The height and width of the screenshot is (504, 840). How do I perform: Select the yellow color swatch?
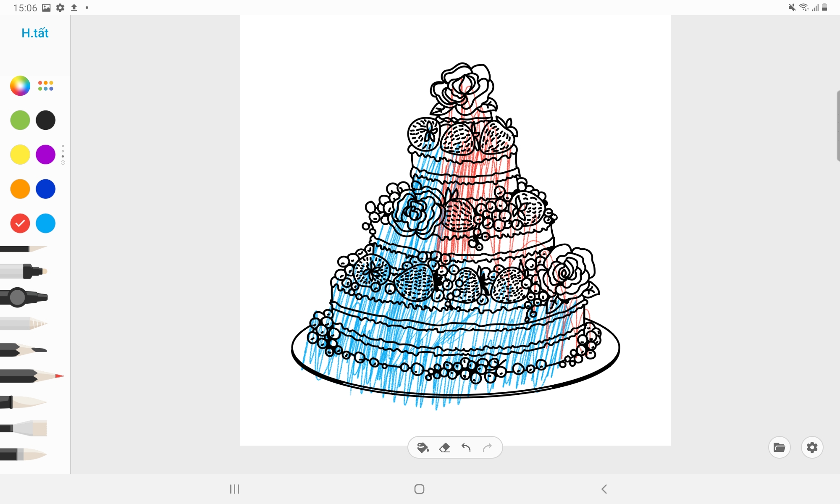pos(20,155)
